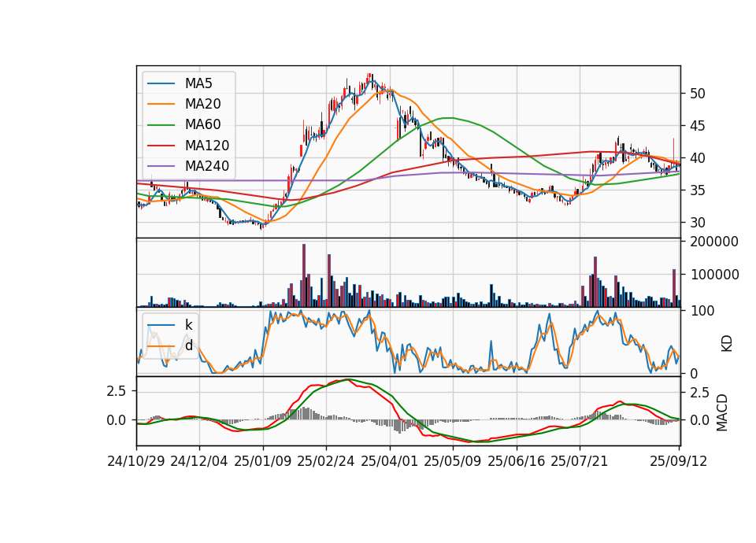Click the MA60 legend label
The image size is (756, 543).
click(202, 124)
